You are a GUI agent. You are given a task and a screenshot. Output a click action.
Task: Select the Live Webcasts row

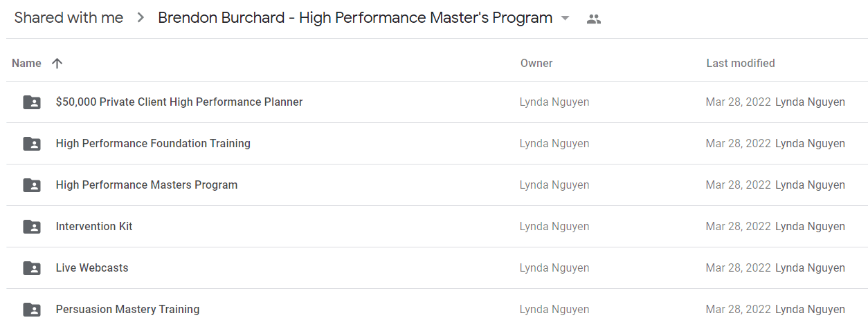(x=436, y=268)
